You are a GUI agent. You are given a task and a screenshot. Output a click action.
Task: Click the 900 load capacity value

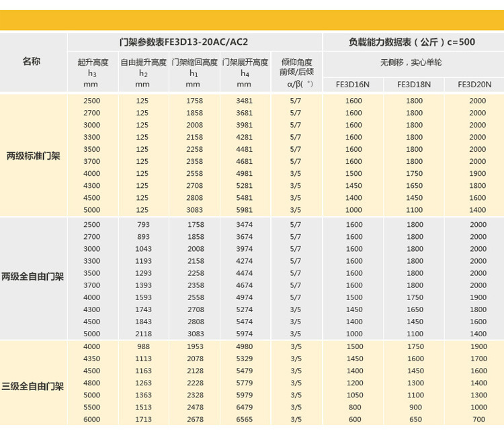(415, 407)
